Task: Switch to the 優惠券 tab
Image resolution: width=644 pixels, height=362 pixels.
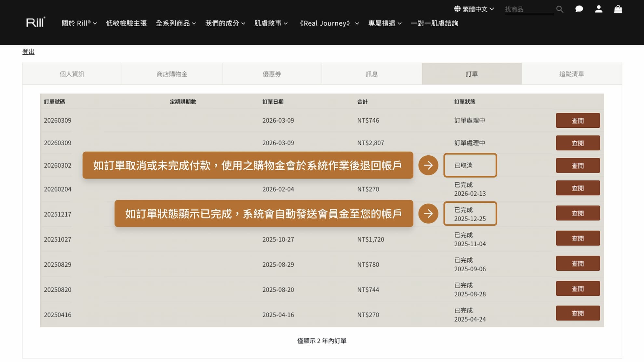Action: 272,74
